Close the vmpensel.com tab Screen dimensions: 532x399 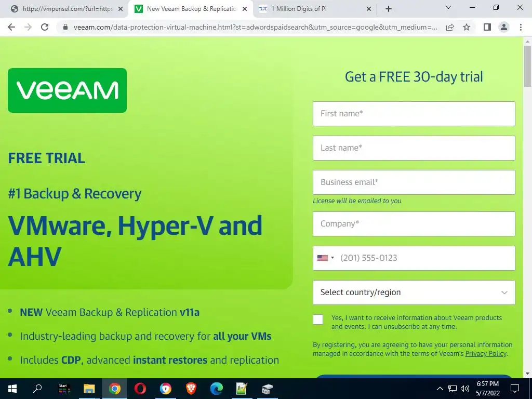[121, 9]
